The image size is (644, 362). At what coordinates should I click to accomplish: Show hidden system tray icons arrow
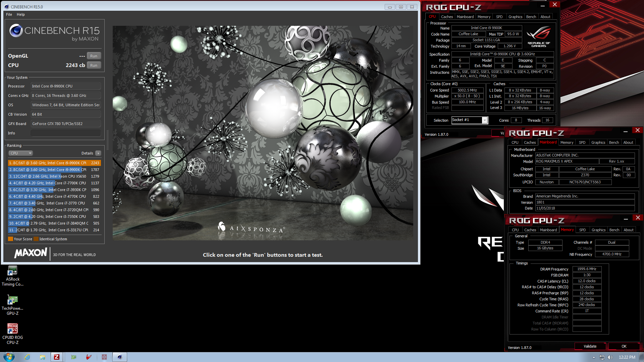(x=594, y=357)
